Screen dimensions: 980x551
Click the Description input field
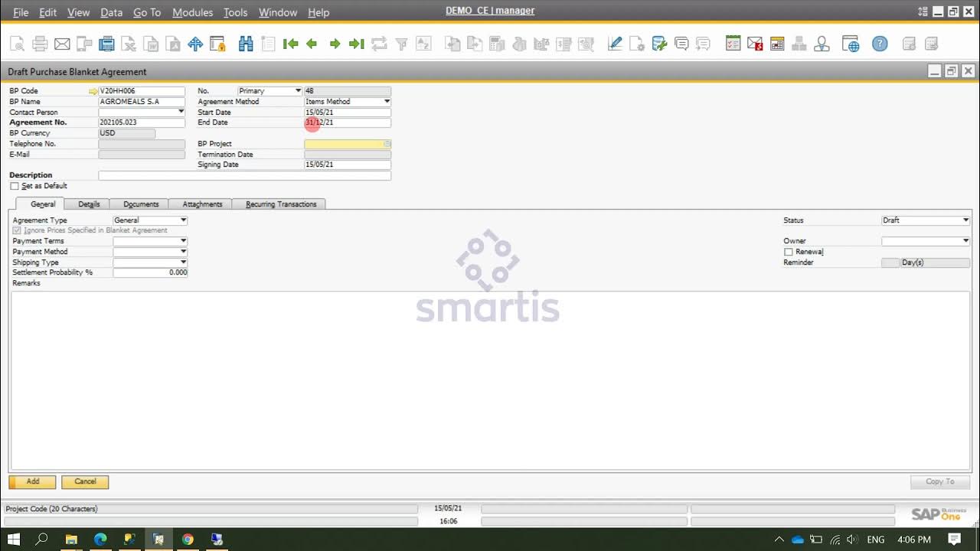tap(245, 175)
